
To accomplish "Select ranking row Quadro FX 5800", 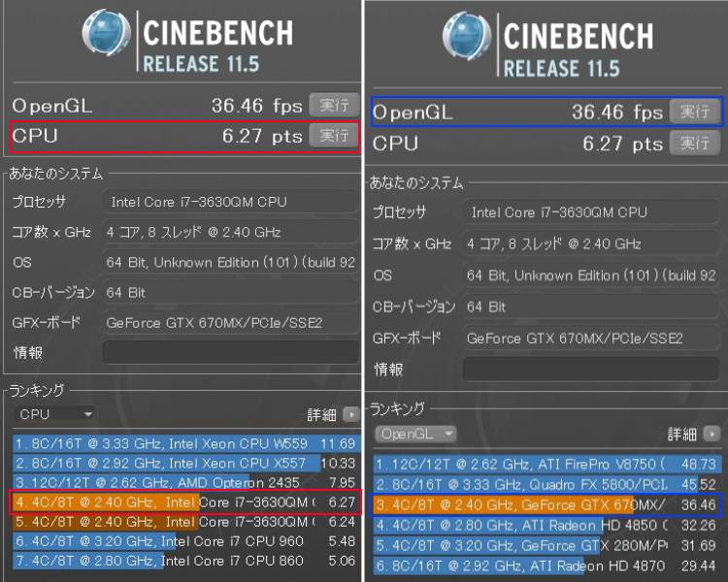I will [x=547, y=485].
